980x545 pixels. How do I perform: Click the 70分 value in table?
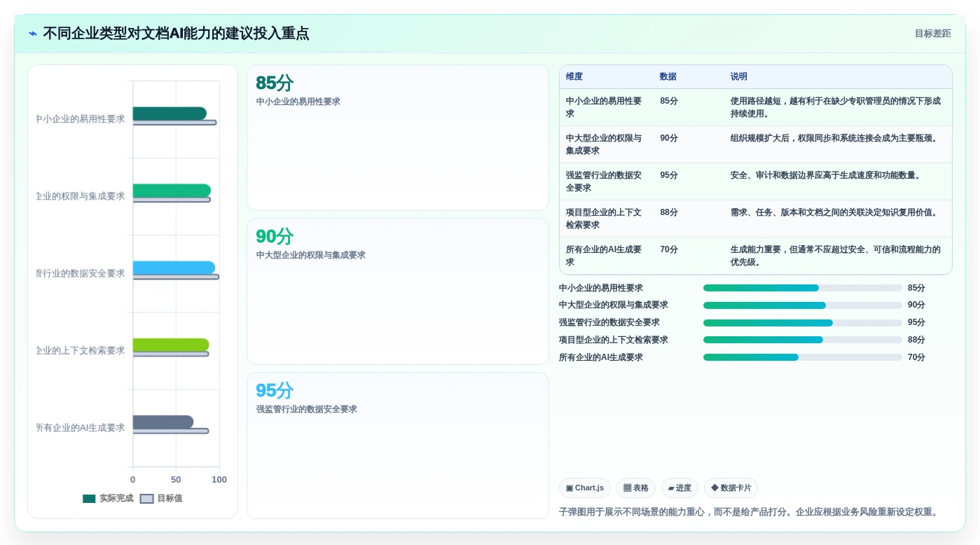[x=669, y=249]
